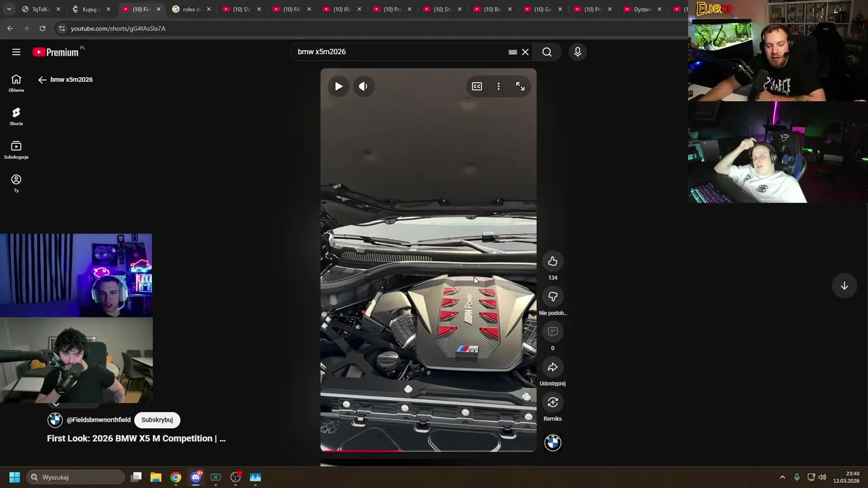
Task: Close the Kupuj browser tab
Action: [108, 9]
